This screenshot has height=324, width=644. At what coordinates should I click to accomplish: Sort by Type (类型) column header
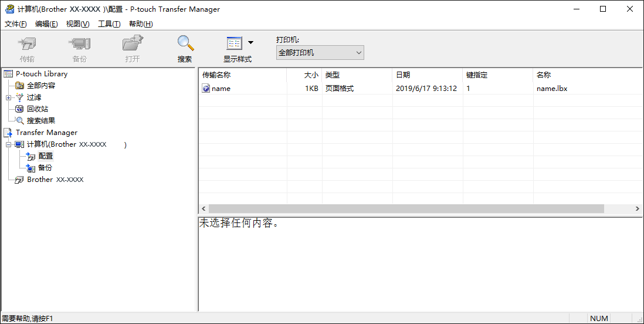[x=357, y=75]
